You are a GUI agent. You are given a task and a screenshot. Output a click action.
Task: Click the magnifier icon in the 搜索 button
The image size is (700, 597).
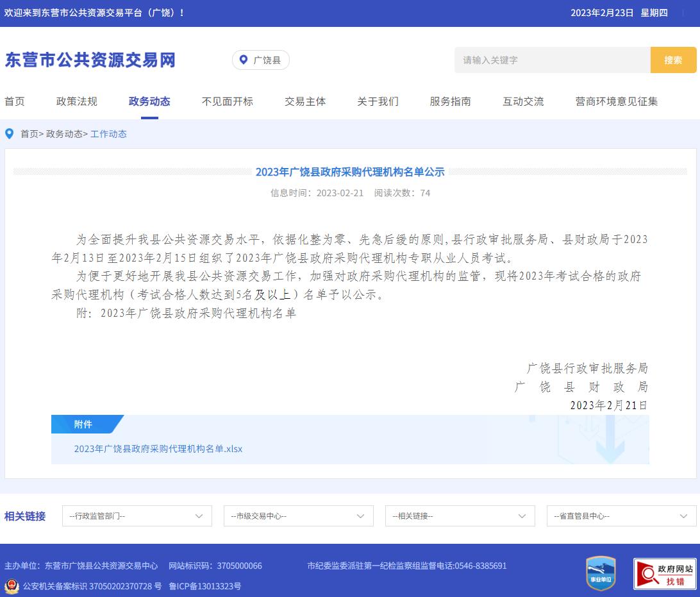point(674,60)
